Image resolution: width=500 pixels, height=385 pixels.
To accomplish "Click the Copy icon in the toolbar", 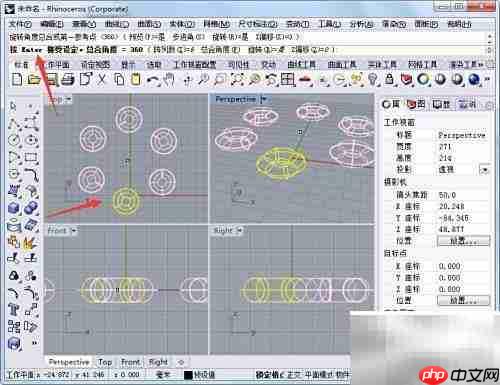I will click(119, 80).
